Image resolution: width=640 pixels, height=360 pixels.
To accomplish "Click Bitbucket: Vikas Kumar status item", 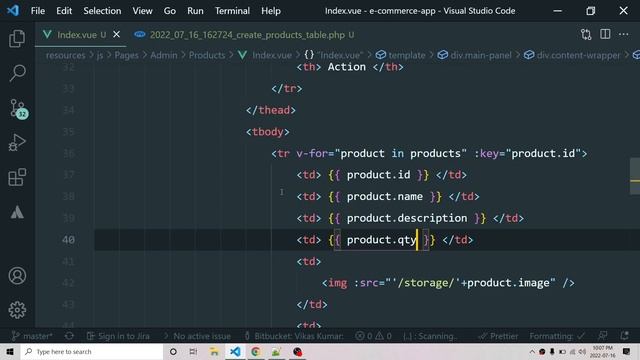I will [294, 336].
